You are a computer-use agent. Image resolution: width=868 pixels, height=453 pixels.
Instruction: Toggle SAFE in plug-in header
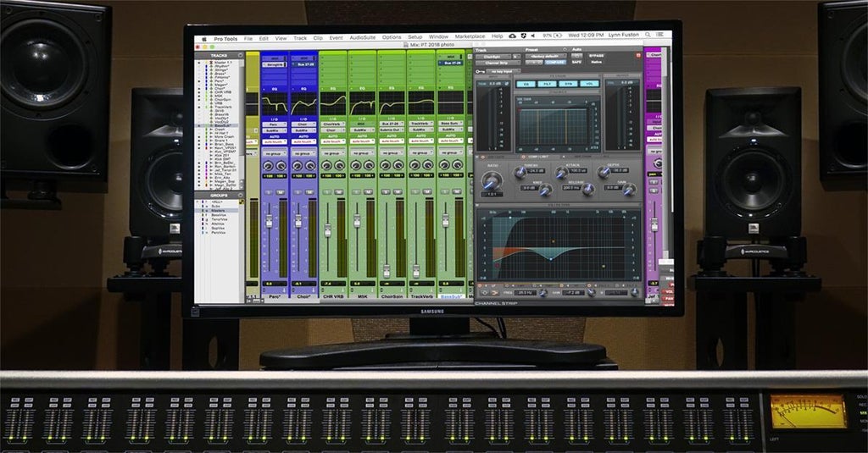pos(576,63)
